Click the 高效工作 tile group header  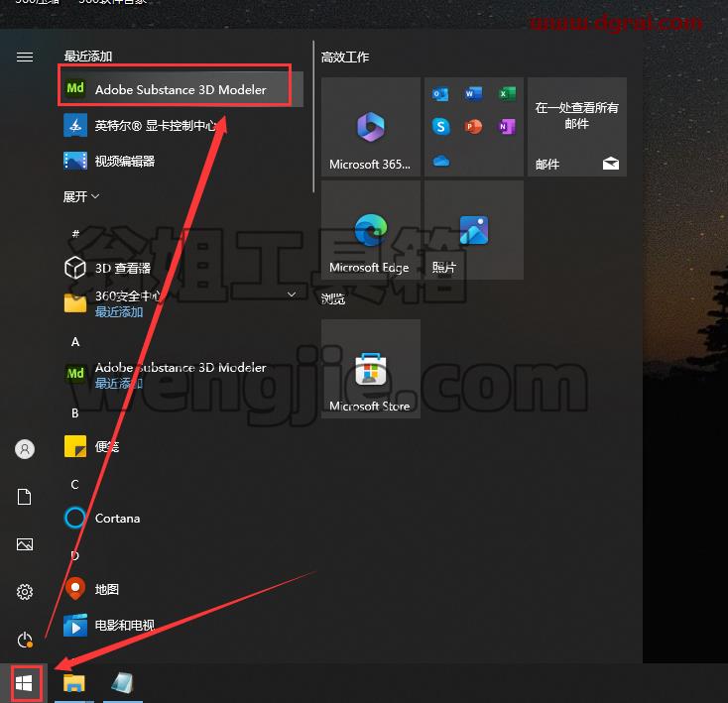[x=345, y=58]
